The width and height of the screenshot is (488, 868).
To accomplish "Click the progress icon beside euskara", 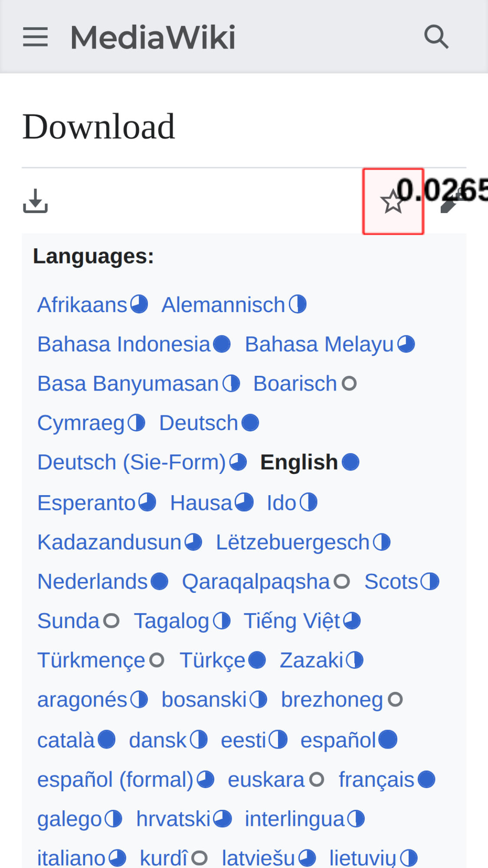I will (x=317, y=780).
